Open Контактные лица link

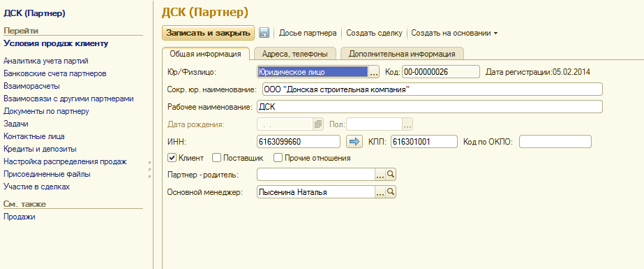coord(34,136)
